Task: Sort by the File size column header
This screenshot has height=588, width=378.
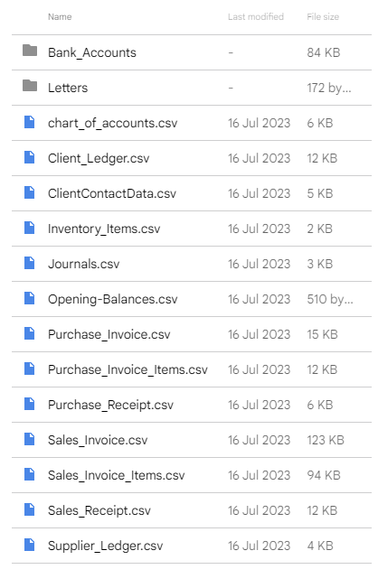Action: (323, 17)
